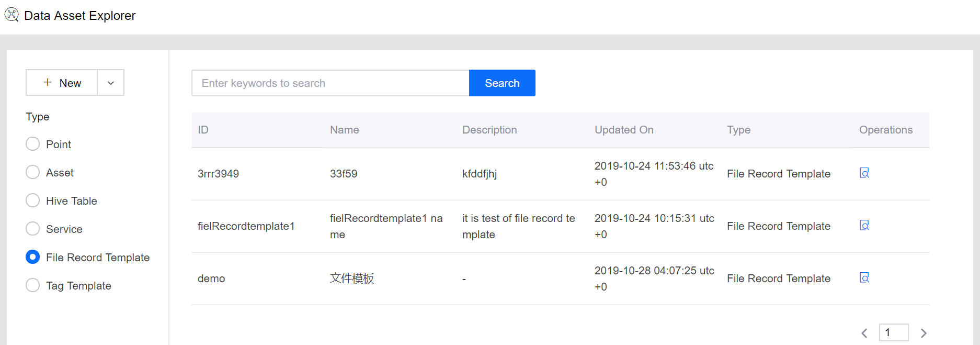This screenshot has height=345, width=980.
Task: Select the Service type radio button
Action: [x=33, y=229]
